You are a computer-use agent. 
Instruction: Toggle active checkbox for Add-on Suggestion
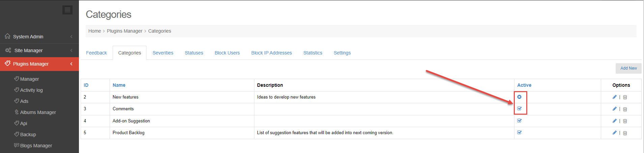pyautogui.click(x=520, y=121)
